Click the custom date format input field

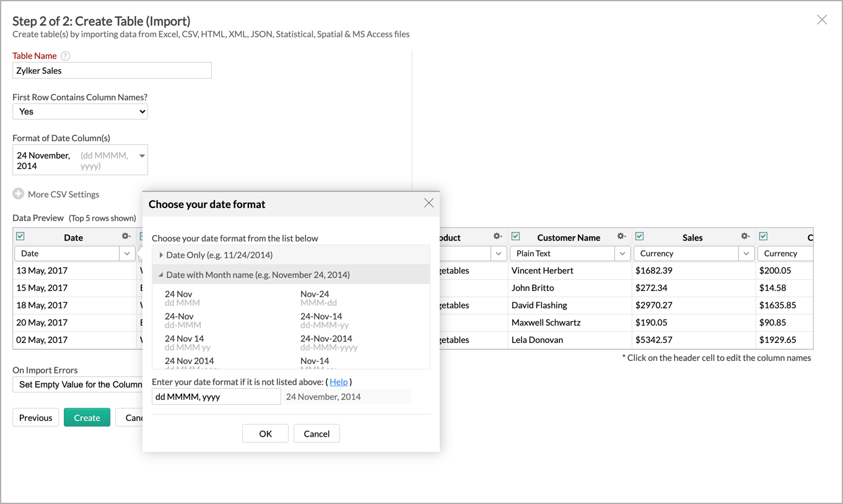[216, 397]
